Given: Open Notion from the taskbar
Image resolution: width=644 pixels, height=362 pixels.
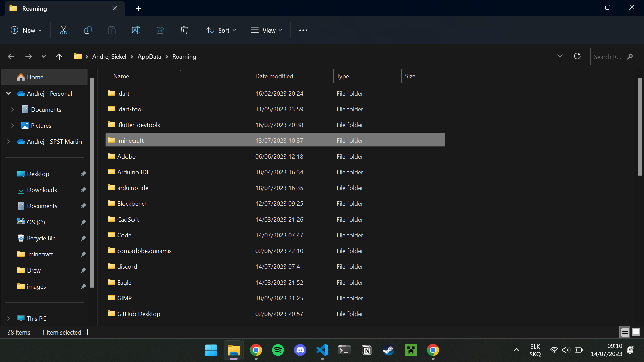Looking at the screenshot, I should [x=367, y=350].
